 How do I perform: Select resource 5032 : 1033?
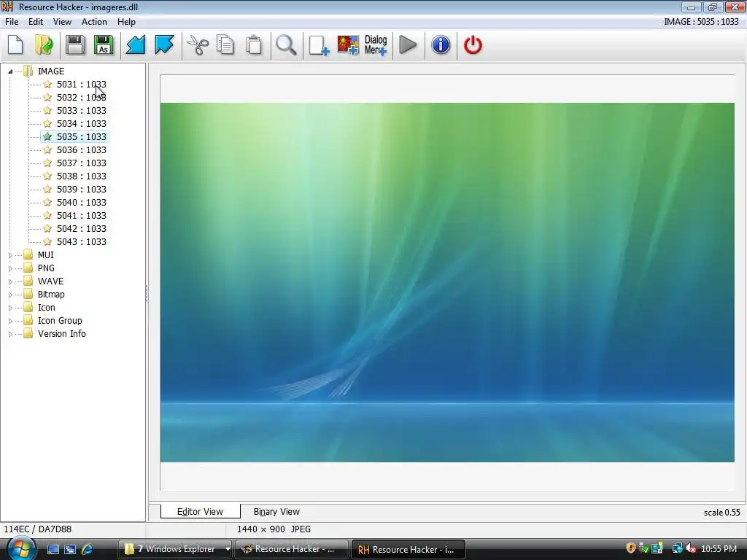pyautogui.click(x=82, y=97)
